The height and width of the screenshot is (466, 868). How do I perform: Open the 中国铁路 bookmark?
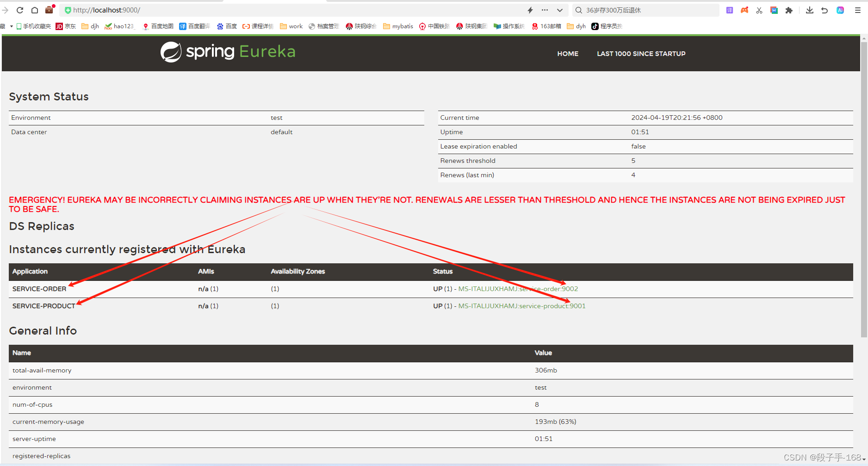434,26
